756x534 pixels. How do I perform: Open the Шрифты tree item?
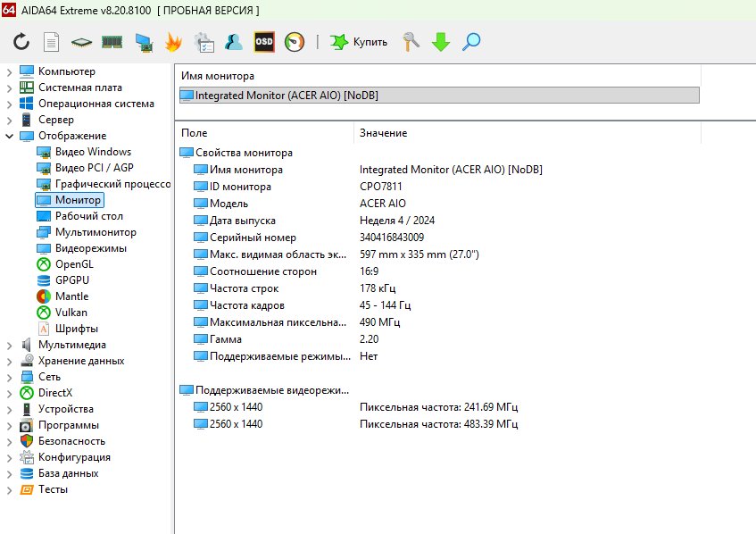(68, 329)
